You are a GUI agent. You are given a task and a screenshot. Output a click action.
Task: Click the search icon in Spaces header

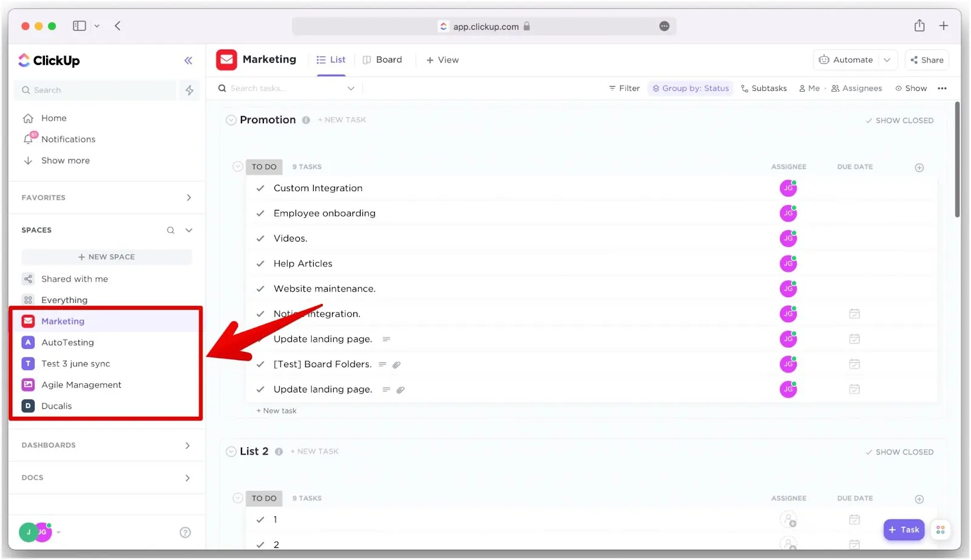[171, 231]
